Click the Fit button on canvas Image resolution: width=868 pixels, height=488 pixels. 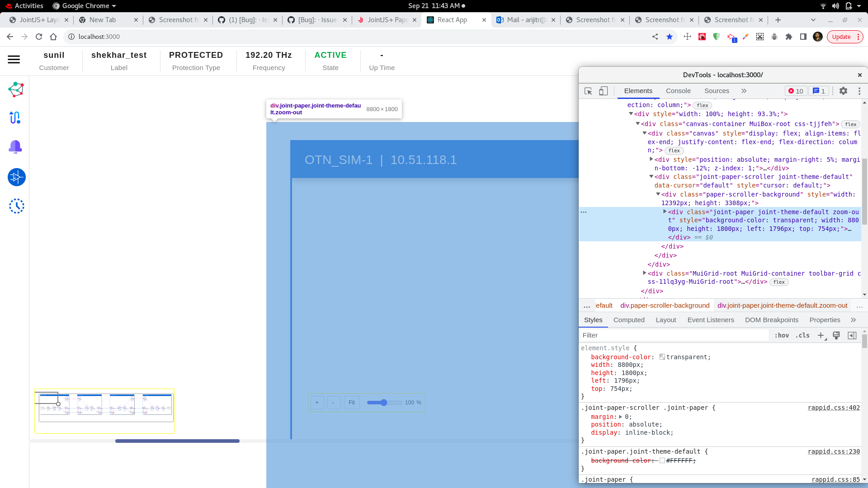click(351, 402)
